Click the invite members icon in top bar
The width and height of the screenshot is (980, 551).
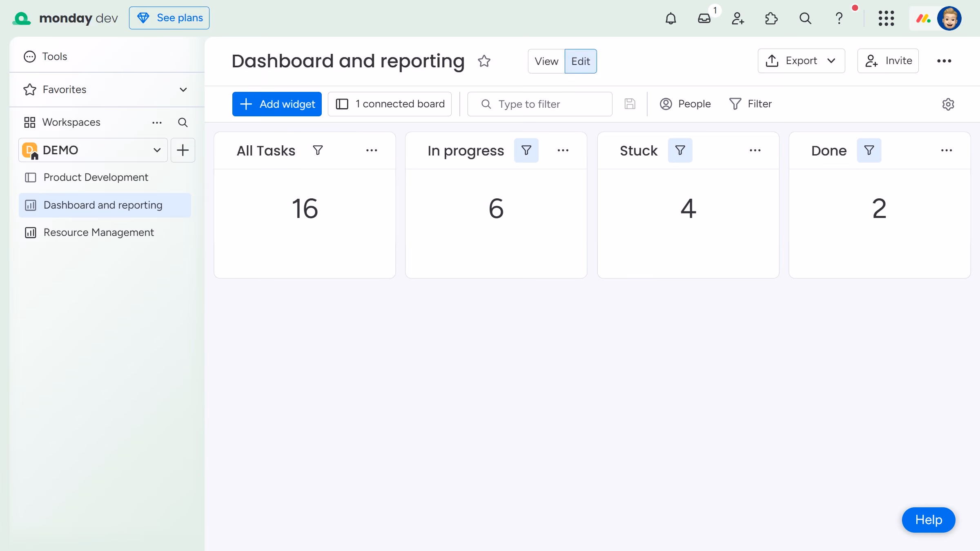(738, 18)
